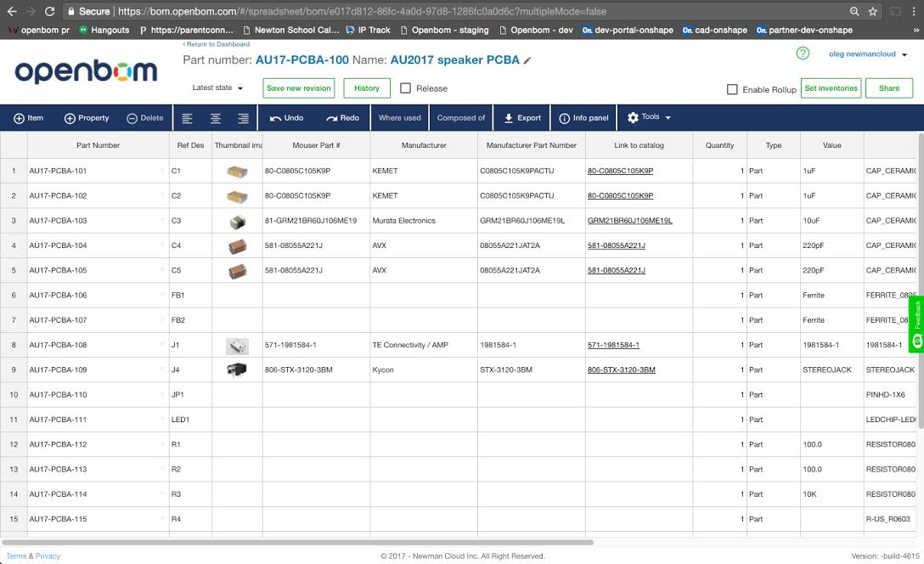Image resolution: width=924 pixels, height=564 pixels.
Task: Open the C1 capacitor thumbnail
Action: click(x=237, y=172)
